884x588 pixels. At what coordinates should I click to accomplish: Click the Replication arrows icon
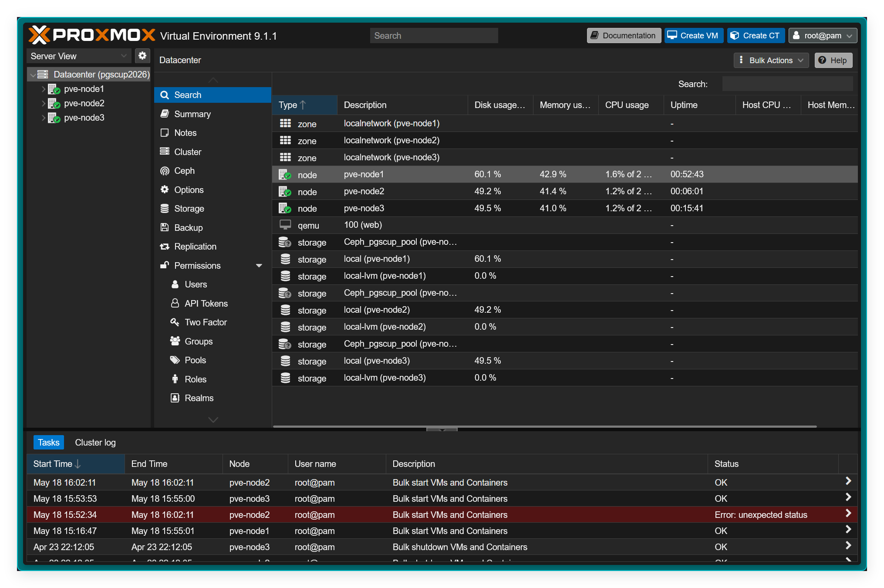click(165, 247)
